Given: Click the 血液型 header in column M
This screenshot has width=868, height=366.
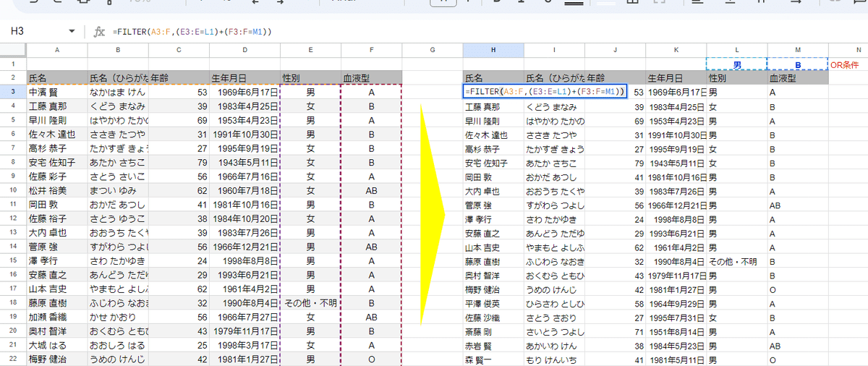Looking at the screenshot, I should click(x=783, y=78).
